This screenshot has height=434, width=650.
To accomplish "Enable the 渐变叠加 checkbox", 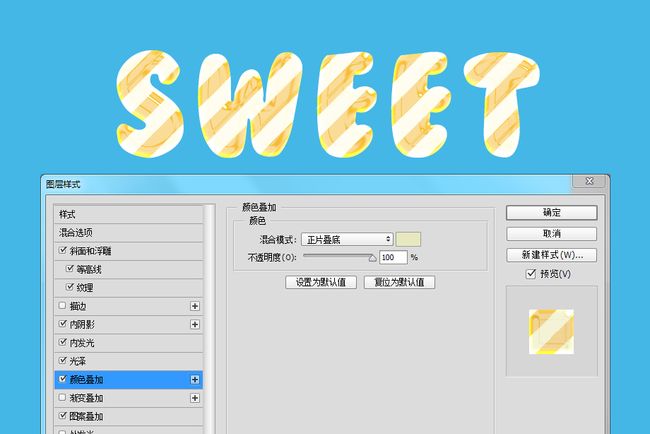I will [63, 397].
